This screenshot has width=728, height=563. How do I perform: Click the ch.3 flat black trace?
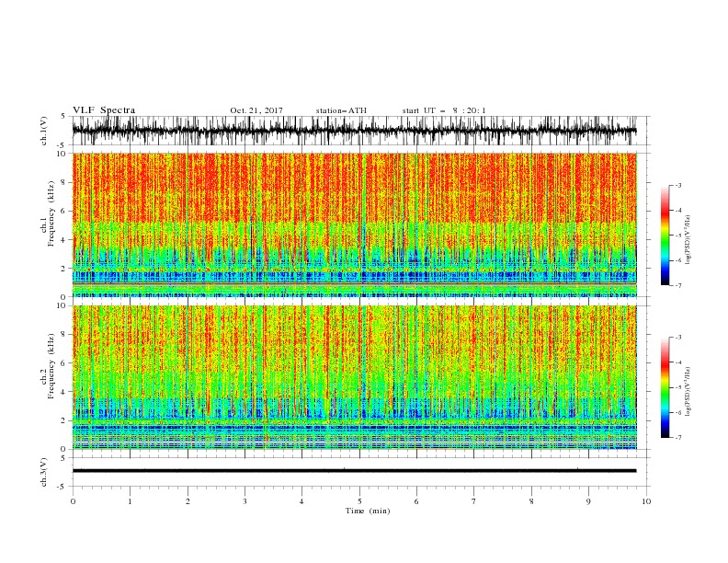[x=354, y=471]
